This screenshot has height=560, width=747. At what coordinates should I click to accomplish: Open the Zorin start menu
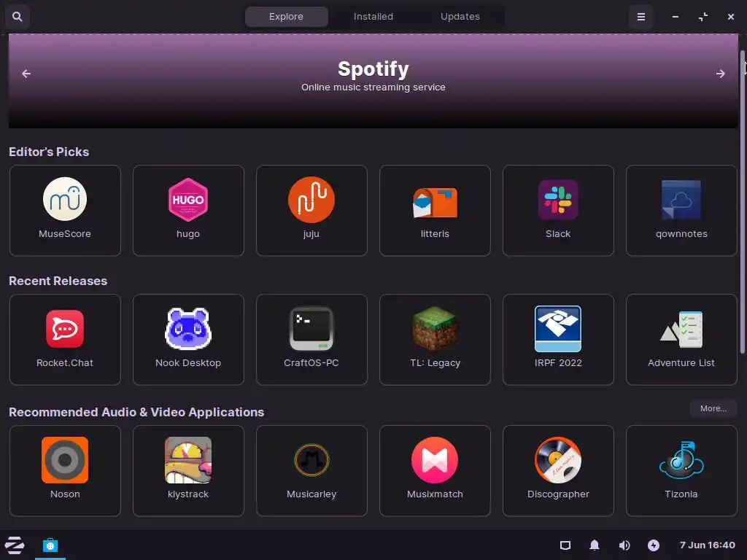15,545
